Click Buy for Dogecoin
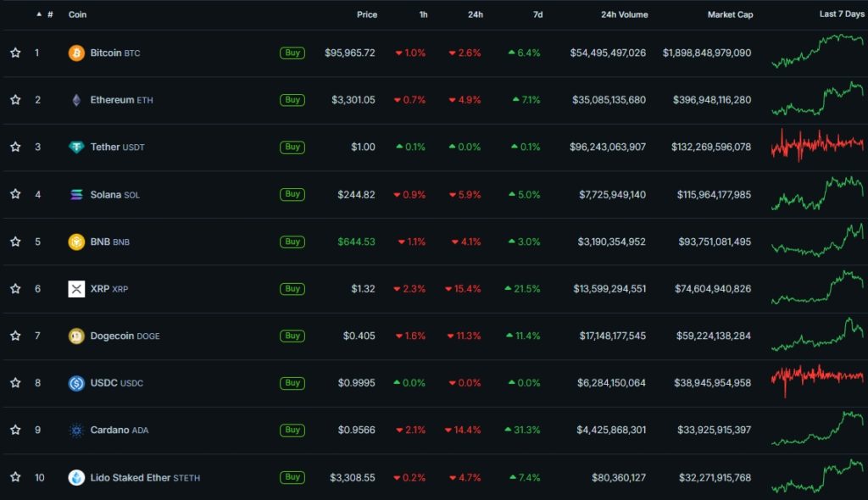 pyautogui.click(x=292, y=336)
